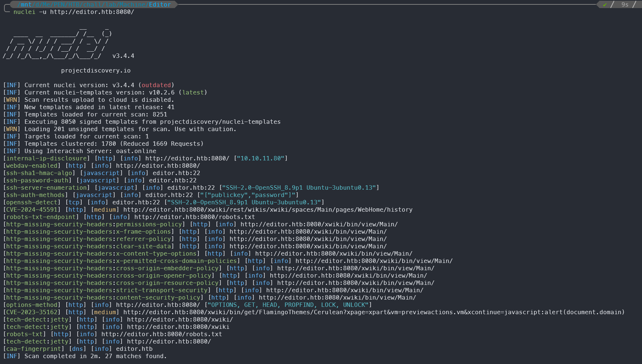Click the dns protocol tag
The width and height of the screenshot is (642, 364).
(x=78, y=349)
